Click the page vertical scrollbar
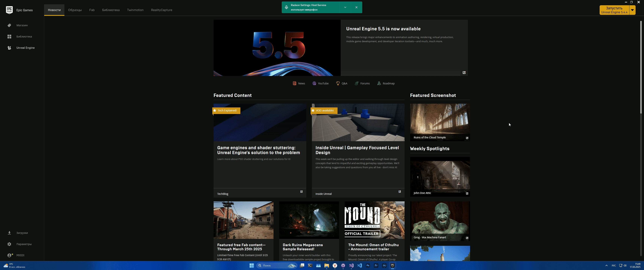Viewport: 644px width, 270px height. 641,67
